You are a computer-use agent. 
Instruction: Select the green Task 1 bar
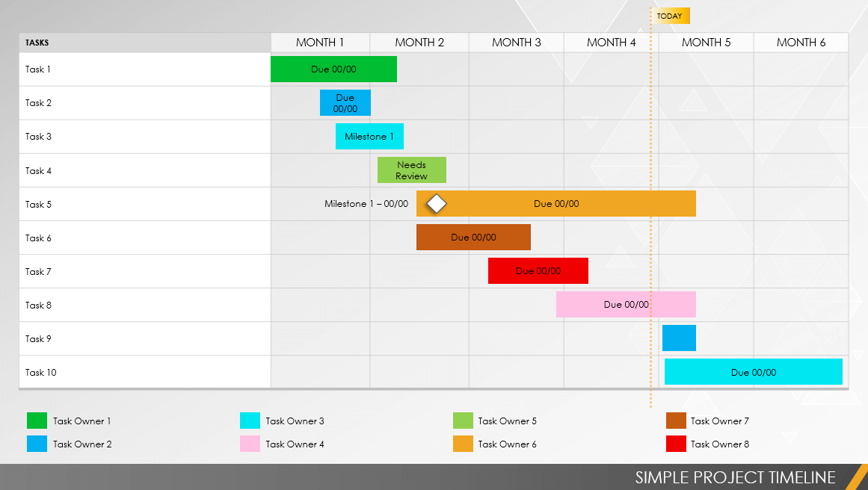(333, 69)
